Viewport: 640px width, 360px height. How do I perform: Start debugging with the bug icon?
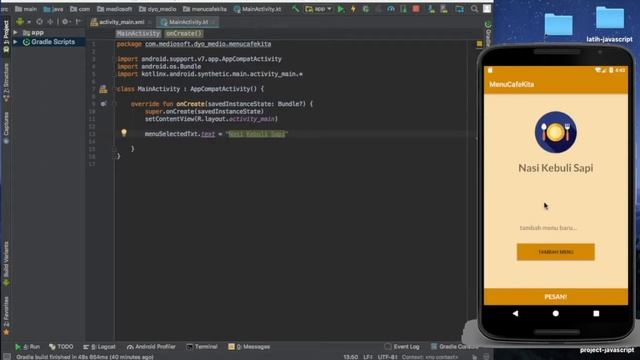coord(366,9)
